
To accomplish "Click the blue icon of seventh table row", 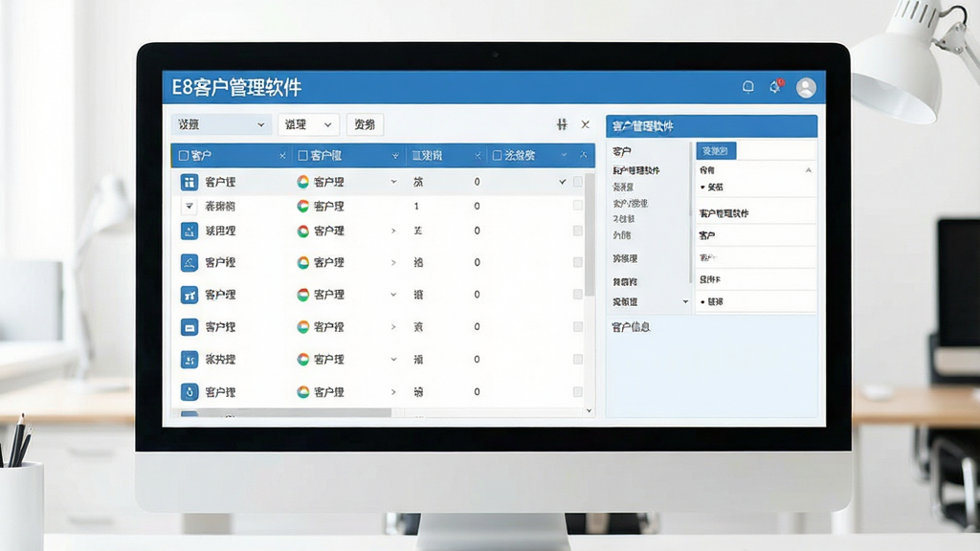I will pos(189,360).
